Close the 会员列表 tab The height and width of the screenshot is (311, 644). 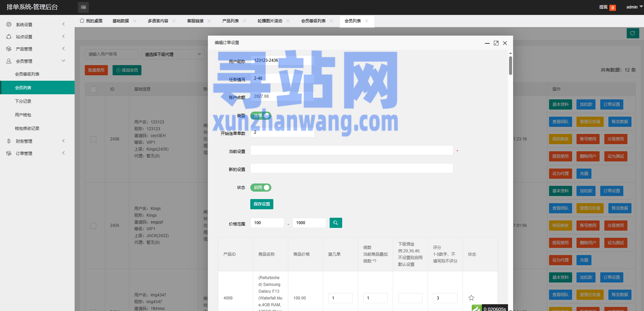[x=367, y=21]
